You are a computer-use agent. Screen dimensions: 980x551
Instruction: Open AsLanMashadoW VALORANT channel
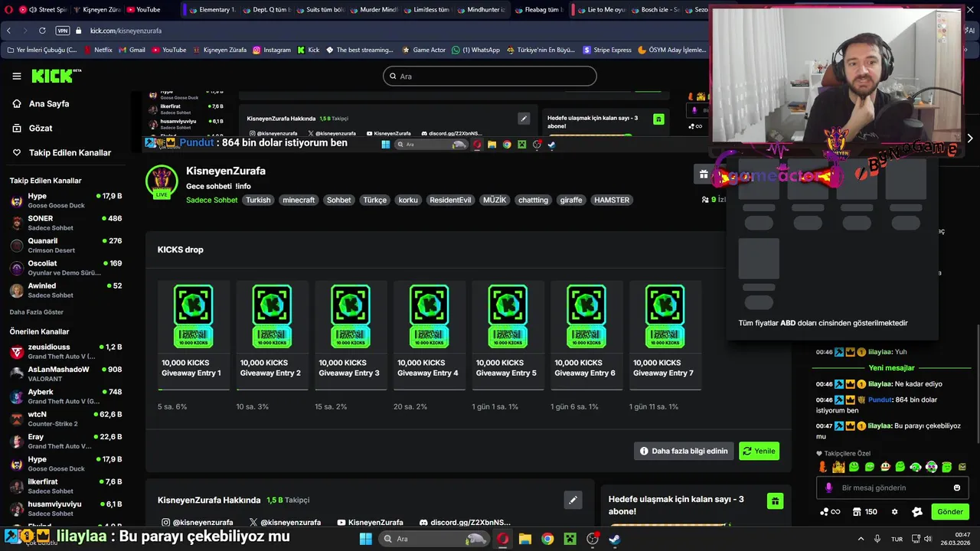[66, 373]
